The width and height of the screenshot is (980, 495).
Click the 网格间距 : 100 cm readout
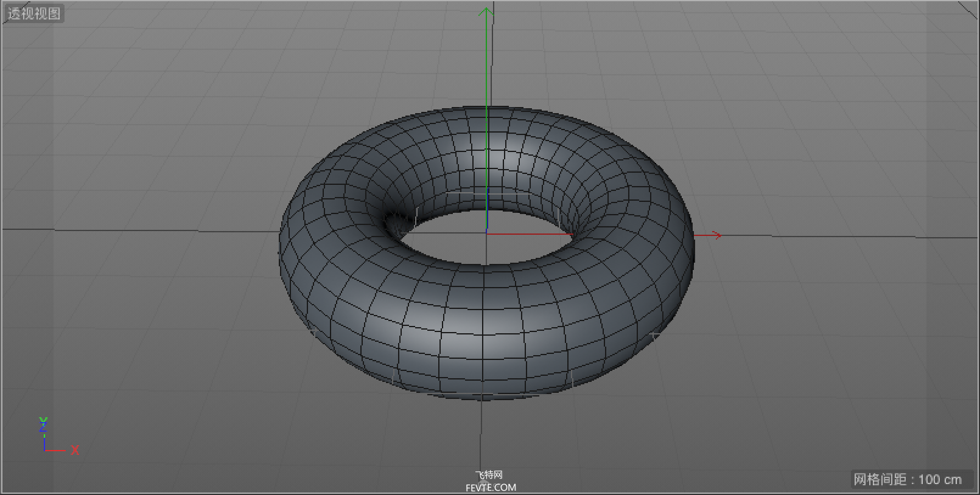coord(908,479)
